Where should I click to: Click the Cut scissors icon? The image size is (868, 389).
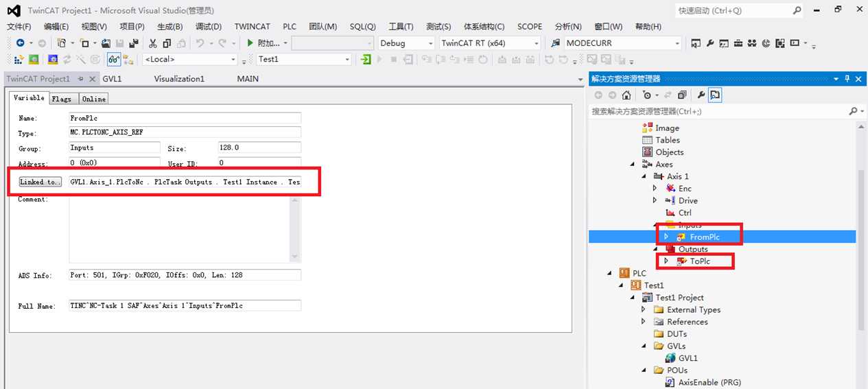(153, 43)
